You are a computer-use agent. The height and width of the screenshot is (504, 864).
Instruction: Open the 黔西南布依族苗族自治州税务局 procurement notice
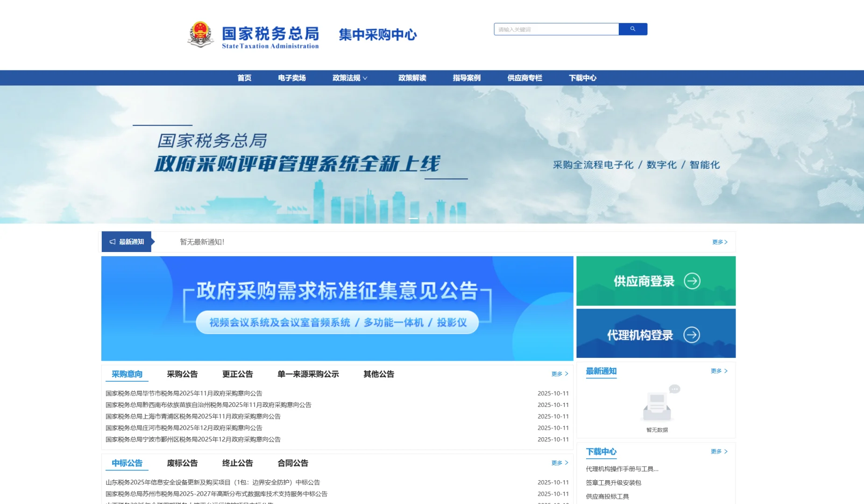pyautogui.click(x=208, y=405)
